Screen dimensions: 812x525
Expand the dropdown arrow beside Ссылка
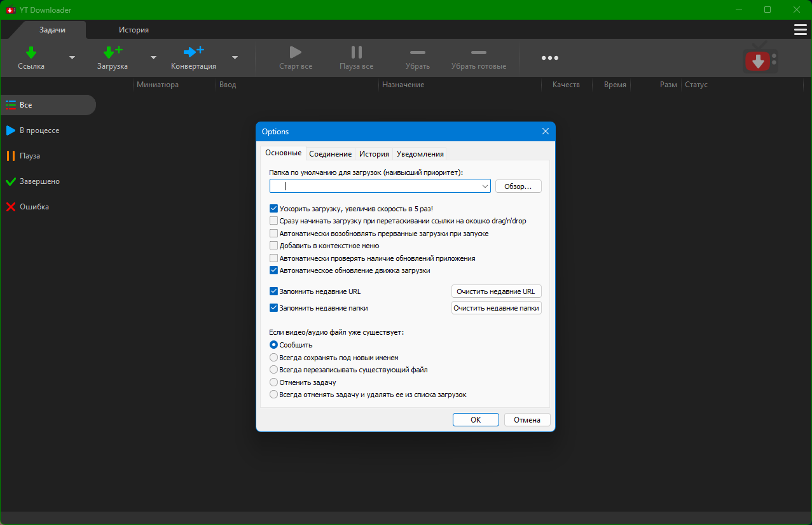(72, 57)
